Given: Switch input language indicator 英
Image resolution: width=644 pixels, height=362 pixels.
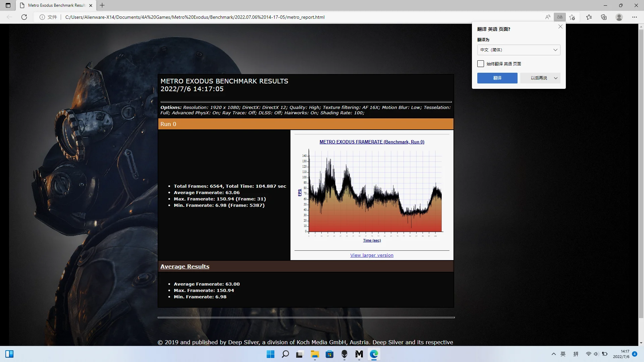Looking at the screenshot, I should pyautogui.click(x=563, y=354).
